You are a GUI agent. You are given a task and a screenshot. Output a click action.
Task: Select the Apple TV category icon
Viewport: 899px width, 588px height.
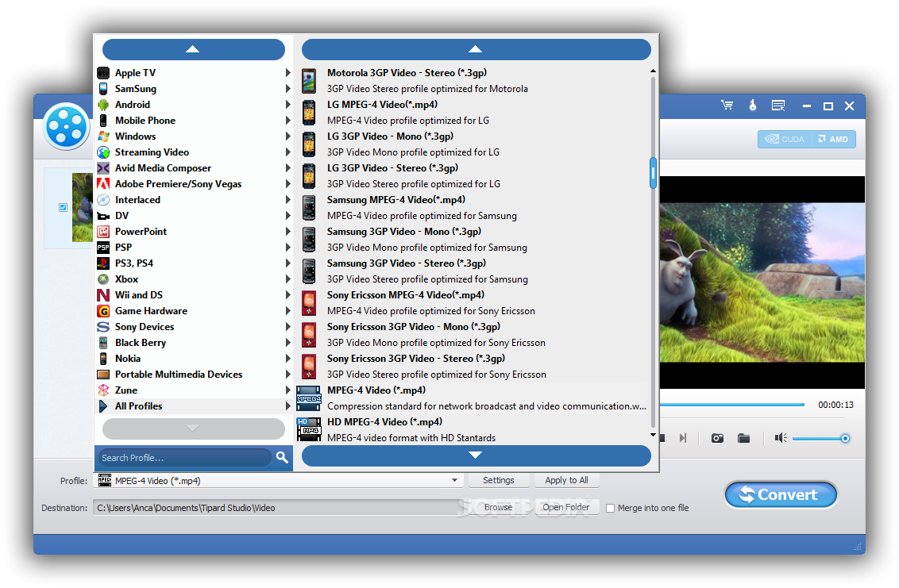click(103, 73)
